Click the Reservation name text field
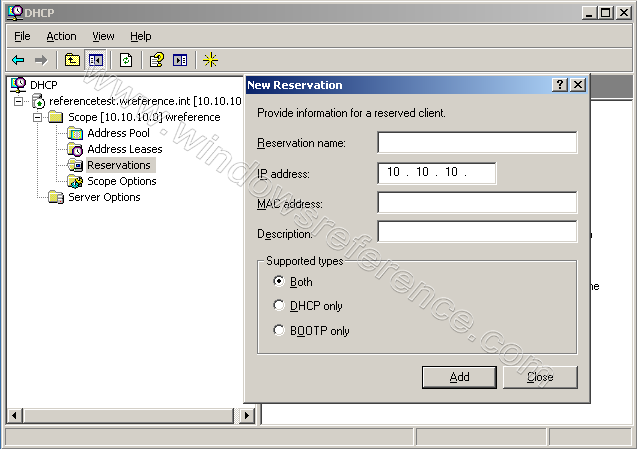Viewport: 637px width, 449px height. pyautogui.click(x=477, y=143)
